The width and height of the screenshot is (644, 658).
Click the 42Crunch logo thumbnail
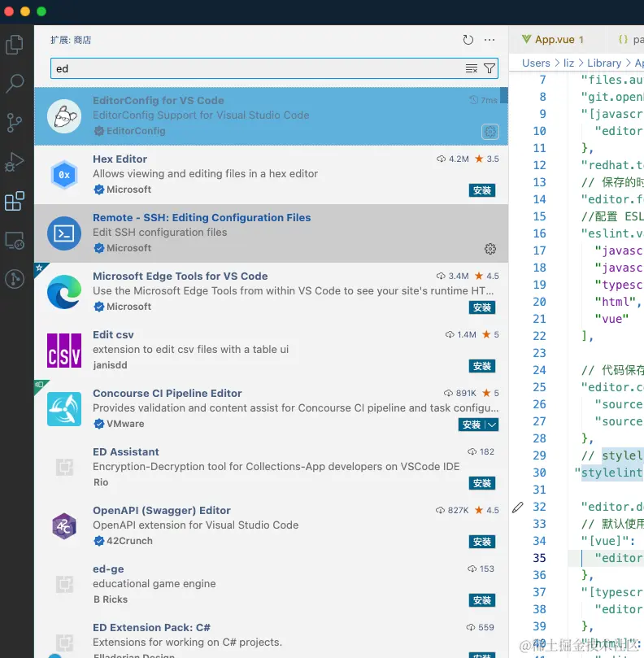(64, 525)
